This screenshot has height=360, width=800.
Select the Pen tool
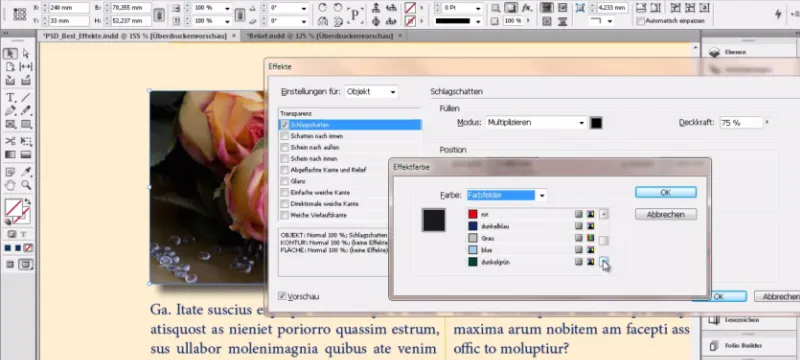[10, 111]
